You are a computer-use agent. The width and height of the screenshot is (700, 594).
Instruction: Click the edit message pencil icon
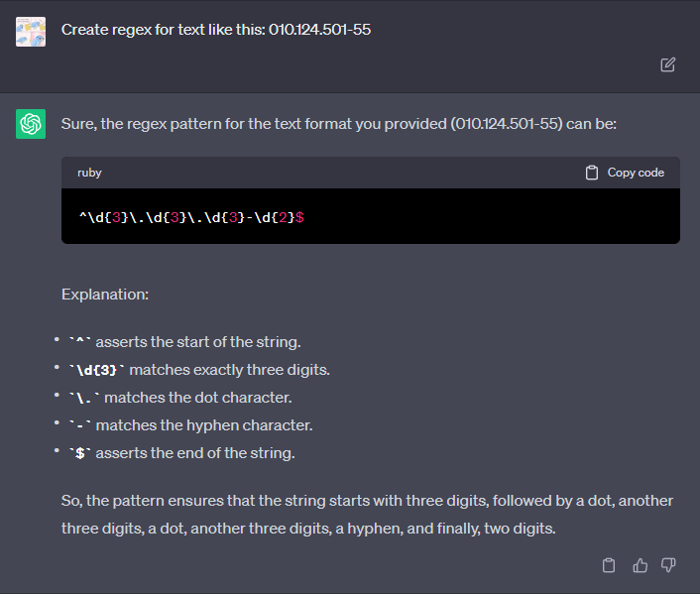(x=668, y=64)
